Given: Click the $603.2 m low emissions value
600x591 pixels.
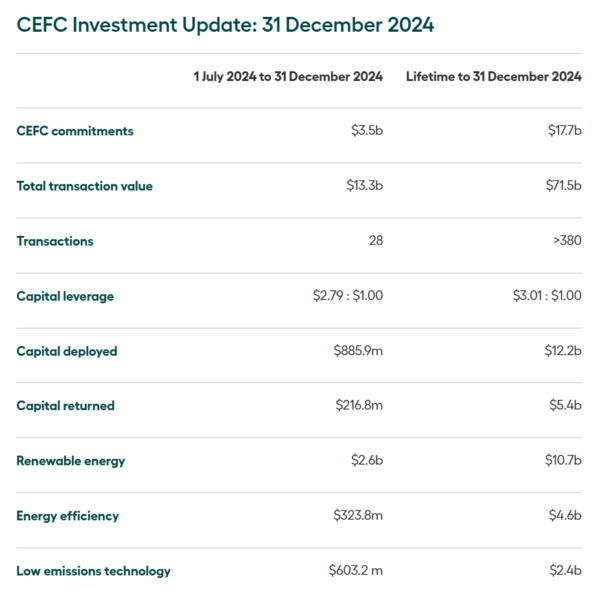Looking at the screenshot, I should pyautogui.click(x=355, y=571).
